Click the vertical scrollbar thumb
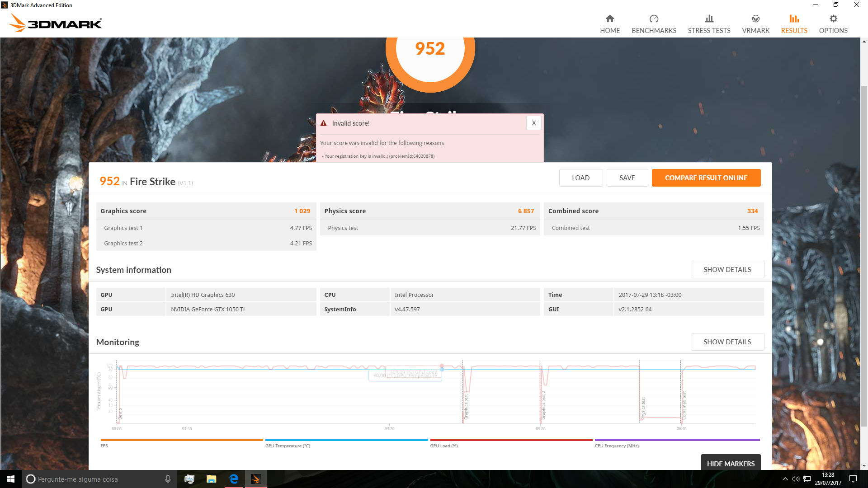The image size is (868, 488). pyautogui.click(x=864, y=255)
